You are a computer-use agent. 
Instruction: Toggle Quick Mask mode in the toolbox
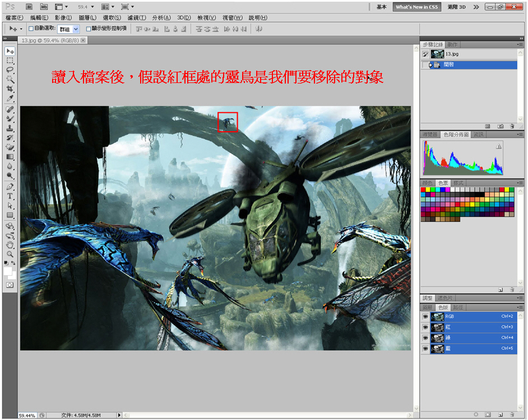(x=10, y=285)
